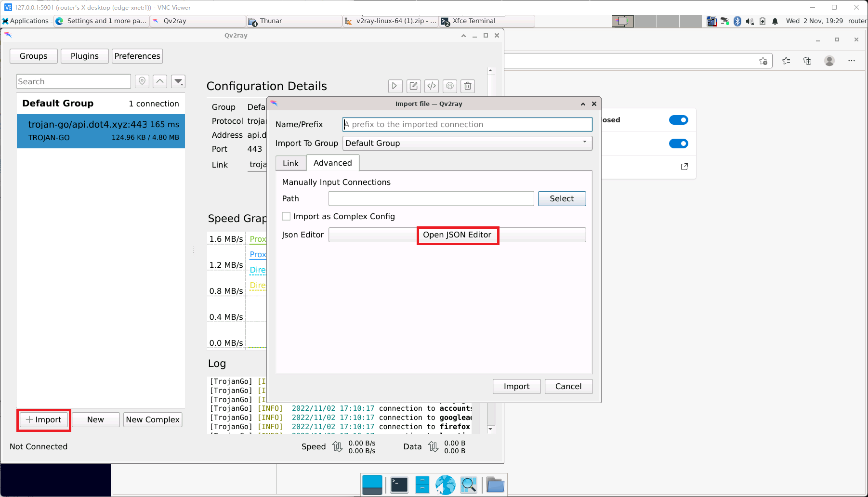Switch to the Link tab
The height and width of the screenshot is (497, 868).
290,163
